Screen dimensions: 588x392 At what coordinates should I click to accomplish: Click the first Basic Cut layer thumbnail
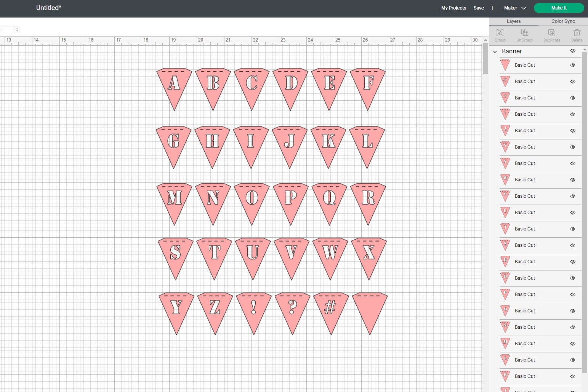tap(505, 65)
